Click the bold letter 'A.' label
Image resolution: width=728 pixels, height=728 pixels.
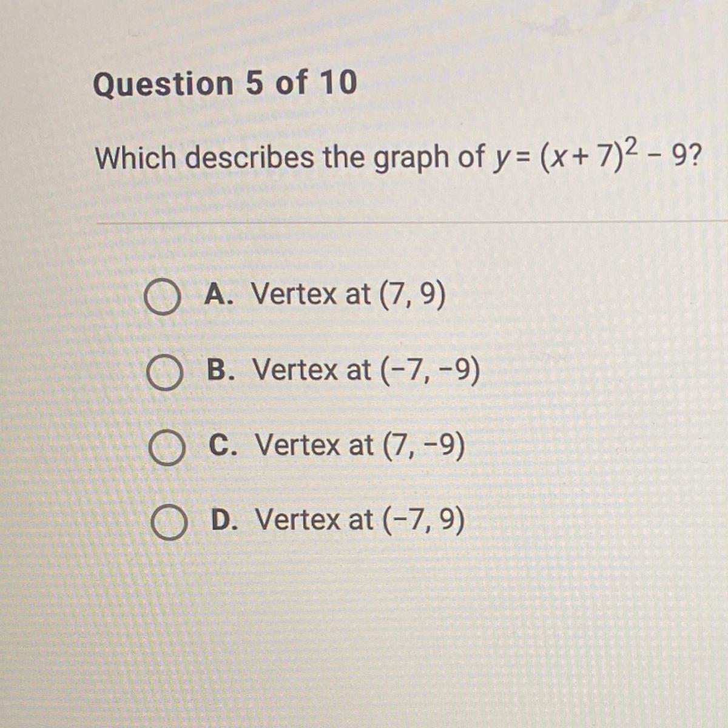[220, 294]
